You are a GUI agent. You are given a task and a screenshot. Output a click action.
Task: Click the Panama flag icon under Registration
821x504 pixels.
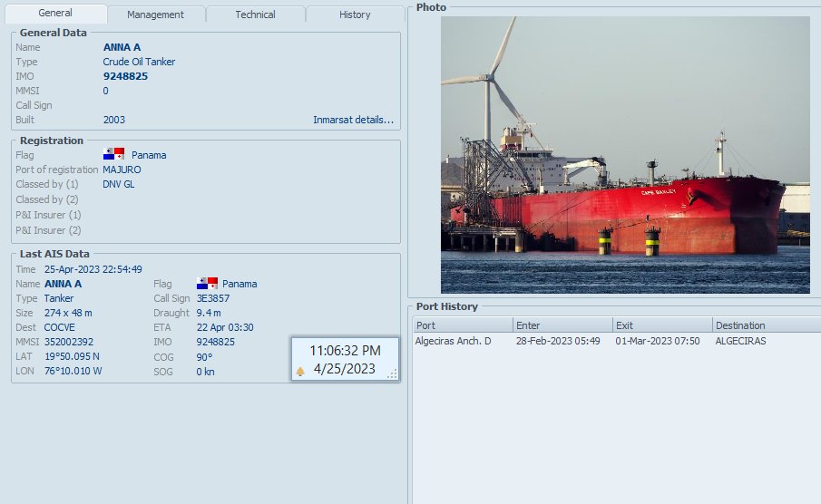[x=113, y=154]
